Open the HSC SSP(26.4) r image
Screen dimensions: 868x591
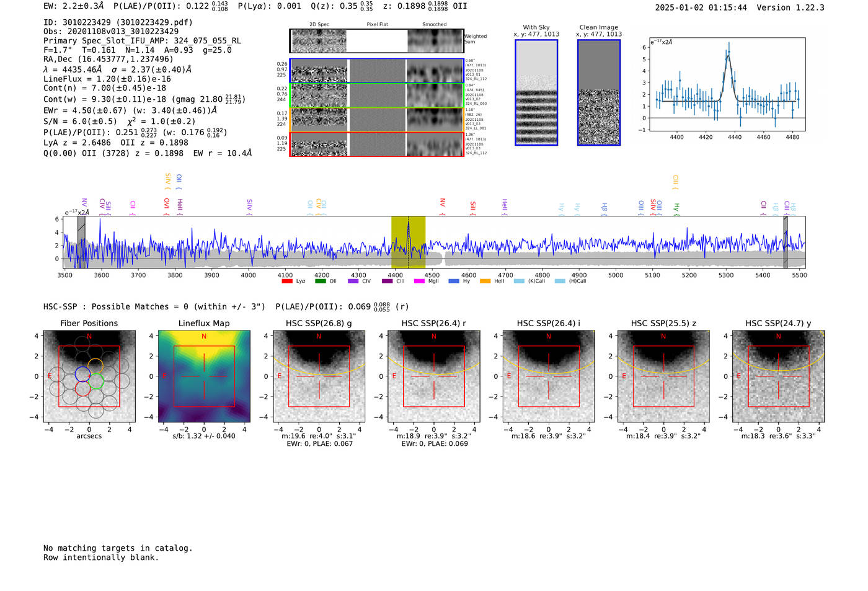coord(434,376)
